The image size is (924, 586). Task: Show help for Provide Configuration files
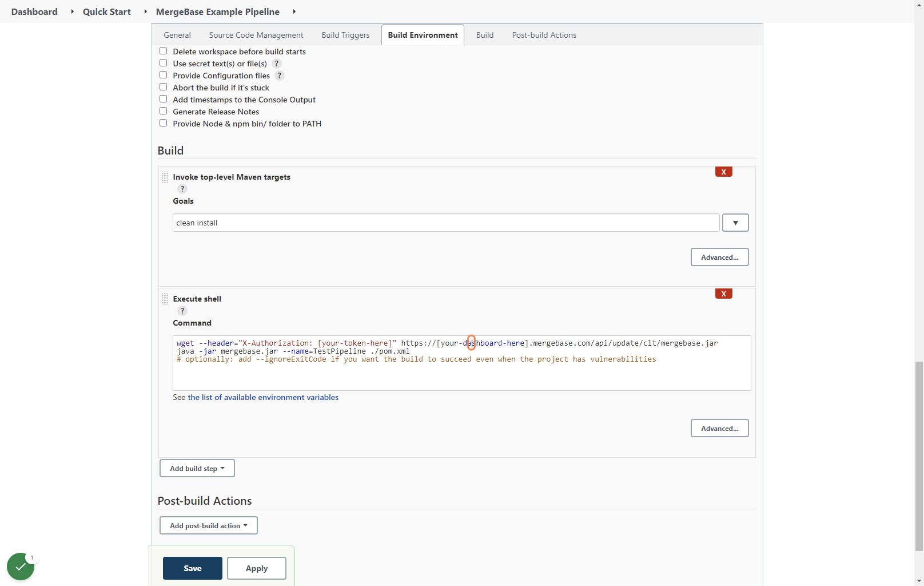coord(280,76)
